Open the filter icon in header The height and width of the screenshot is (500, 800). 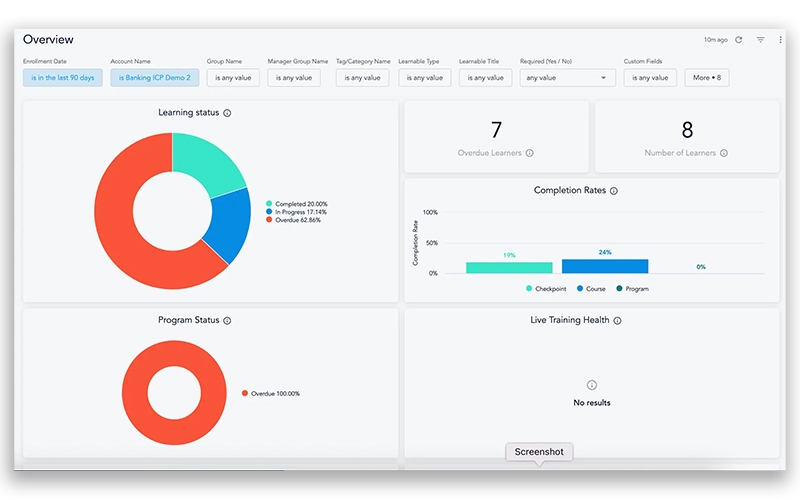click(x=760, y=40)
